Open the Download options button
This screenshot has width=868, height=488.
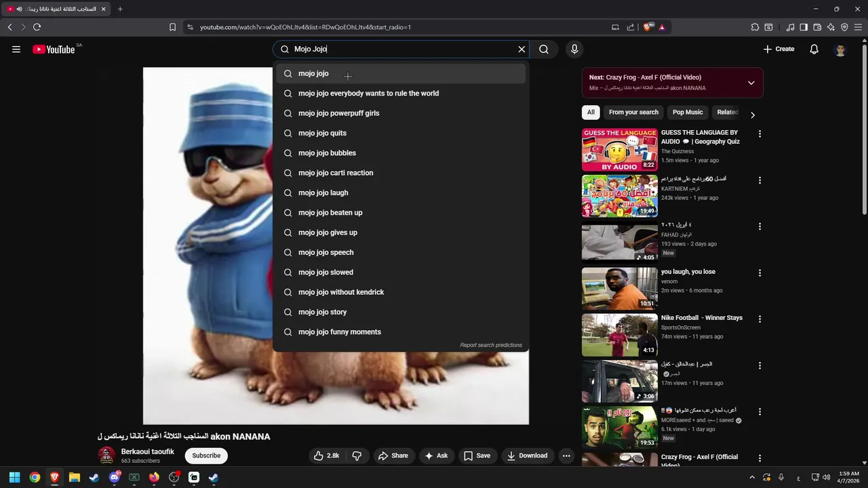click(528, 455)
